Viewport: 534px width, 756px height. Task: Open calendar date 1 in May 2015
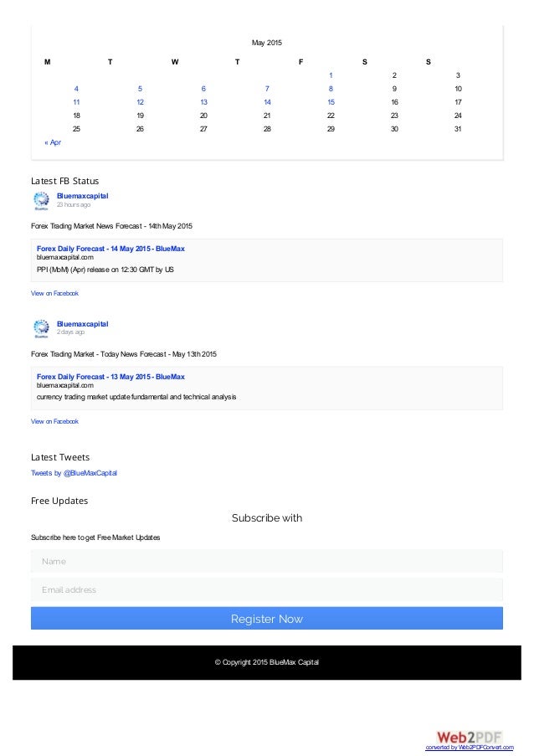tap(331, 75)
